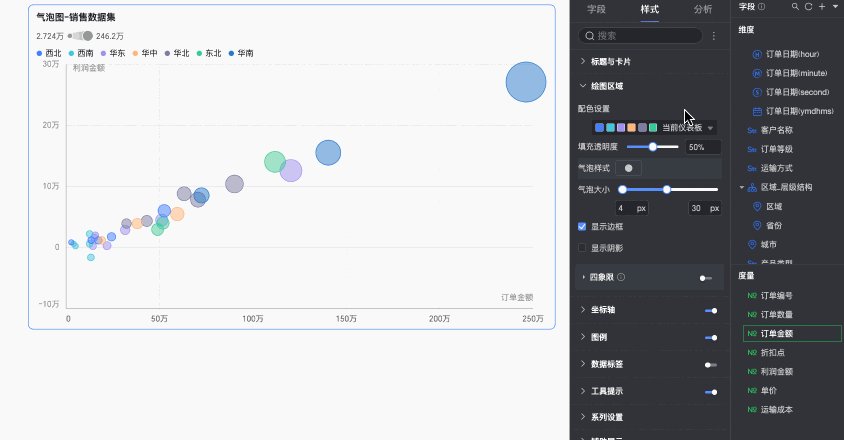This screenshot has width=844, height=440.
Task: Click the number icon beside 利润金额
Action: point(752,372)
